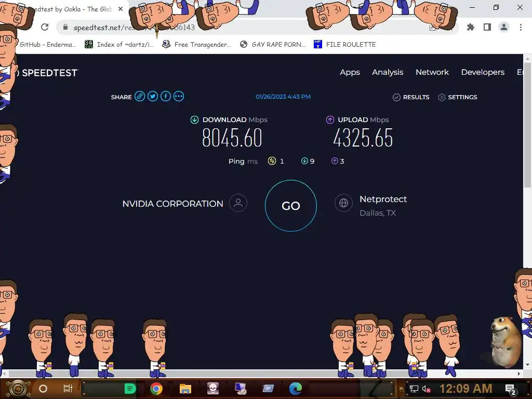532x399 pixels.
Task: Open the FILE ROULETTE bookmark
Action: click(x=345, y=45)
